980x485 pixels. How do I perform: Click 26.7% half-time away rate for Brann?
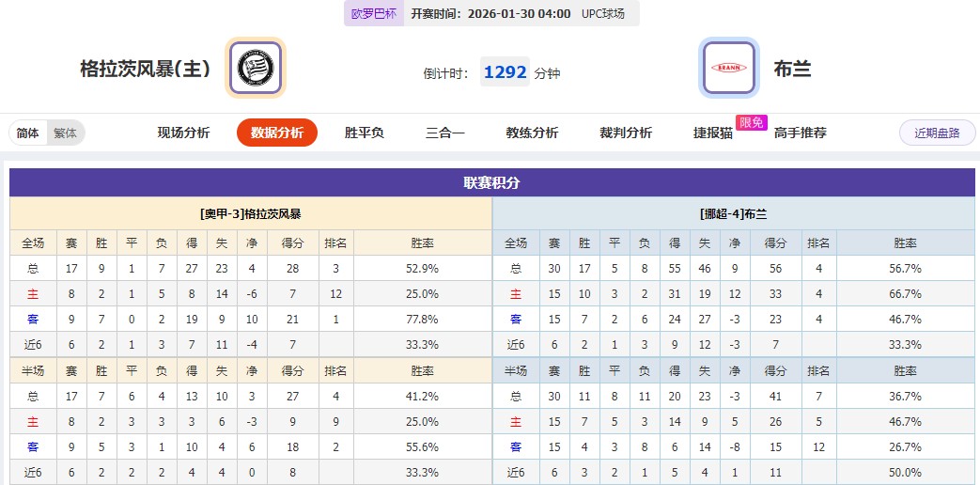pyautogui.click(x=905, y=446)
